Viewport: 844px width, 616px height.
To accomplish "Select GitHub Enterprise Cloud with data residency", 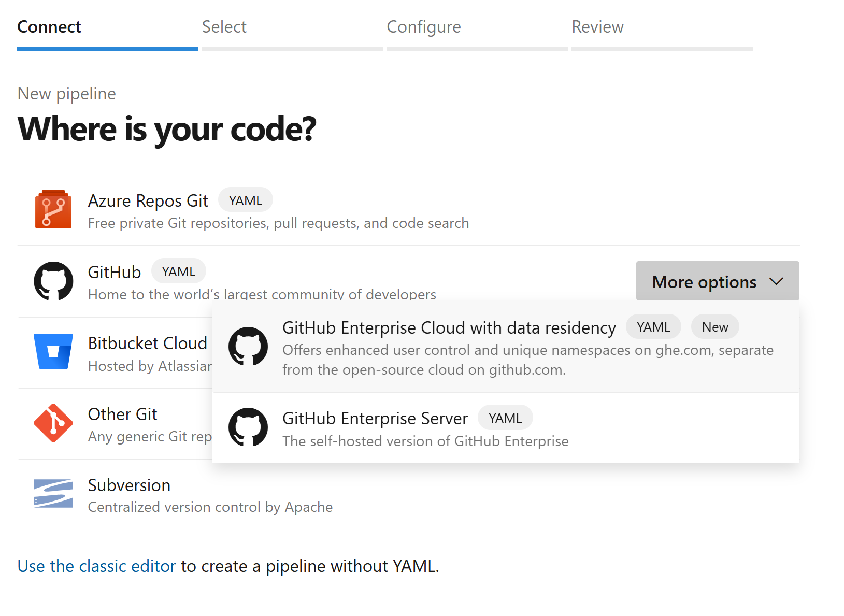I will click(449, 327).
